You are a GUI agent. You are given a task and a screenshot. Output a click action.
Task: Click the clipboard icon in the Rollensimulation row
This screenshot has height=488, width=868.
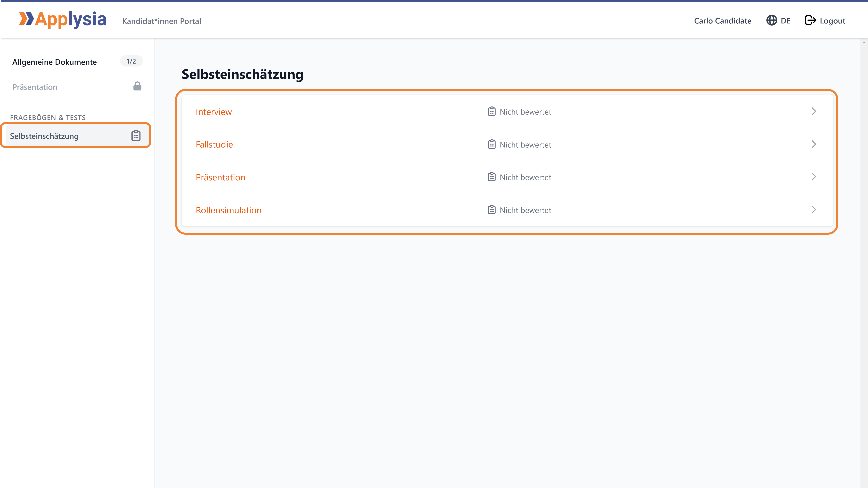[x=492, y=210]
